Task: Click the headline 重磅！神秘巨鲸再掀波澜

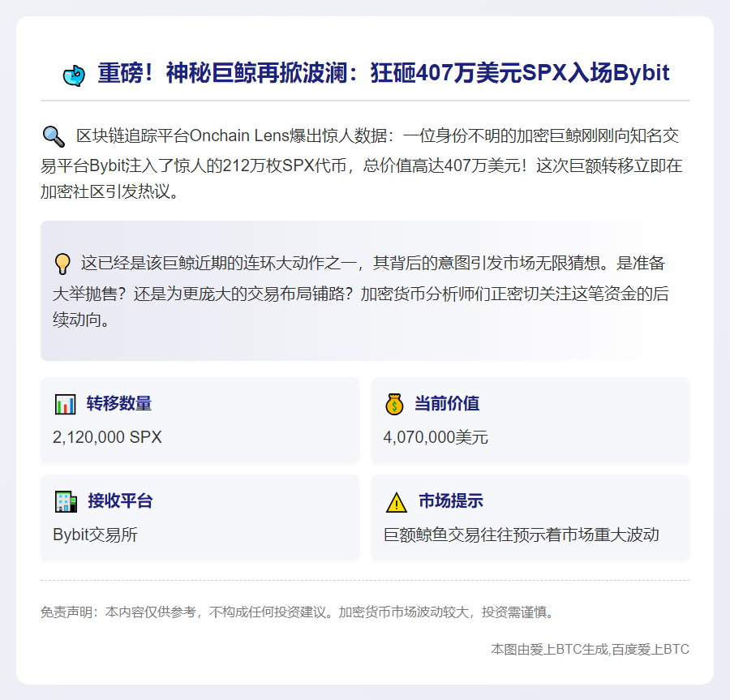Action: point(383,73)
